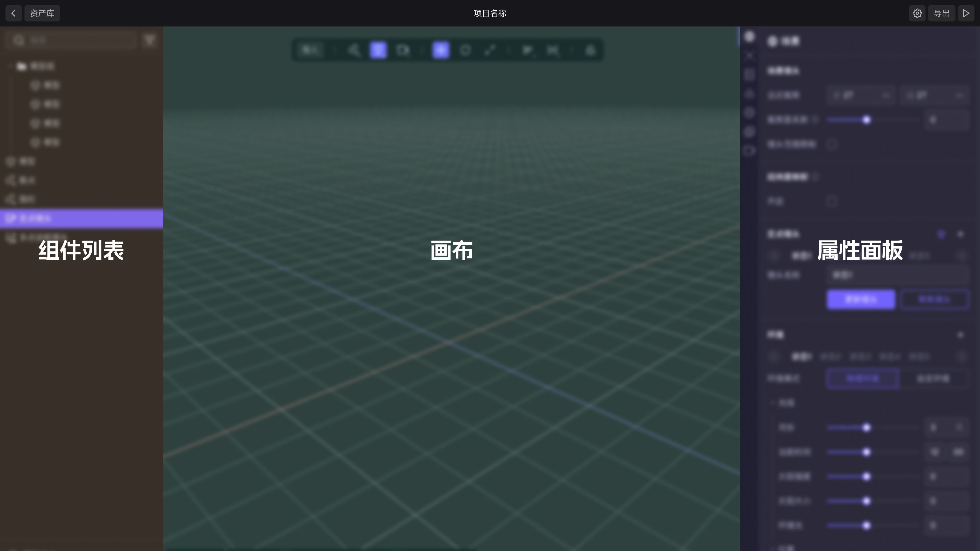
Task: Open settings via the gear icon
Action: [917, 13]
